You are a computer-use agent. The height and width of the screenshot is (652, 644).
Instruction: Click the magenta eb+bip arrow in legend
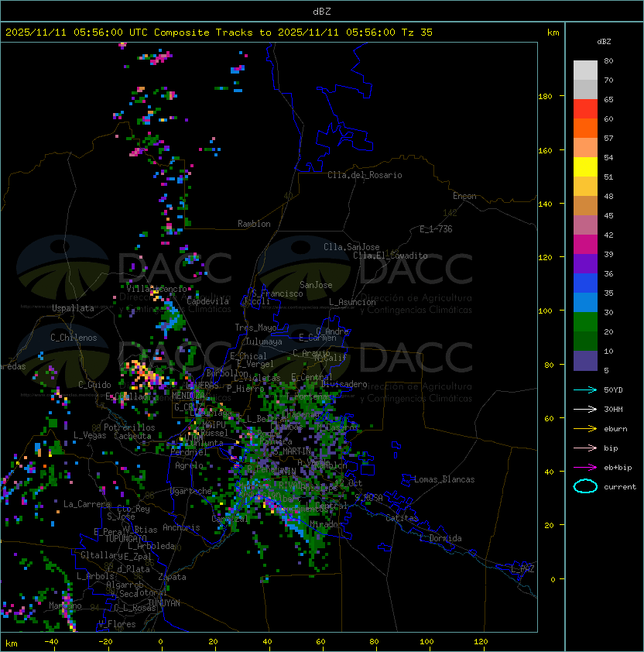tap(585, 468)
